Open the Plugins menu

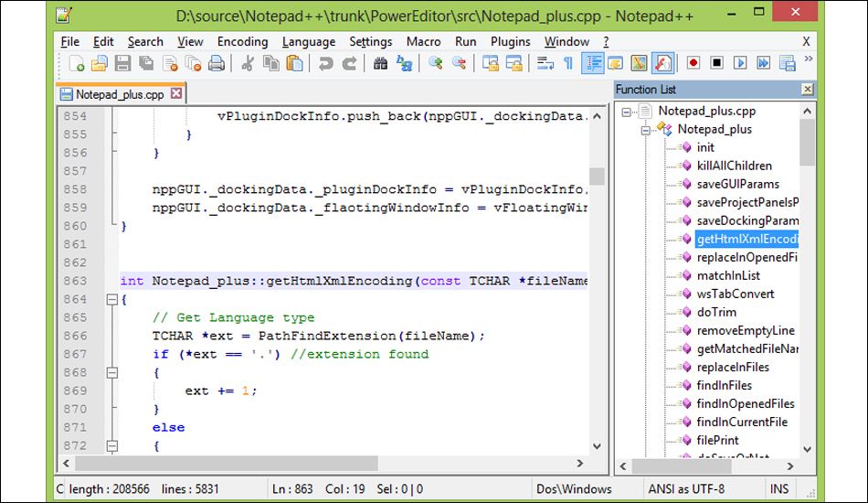[510, 41]
